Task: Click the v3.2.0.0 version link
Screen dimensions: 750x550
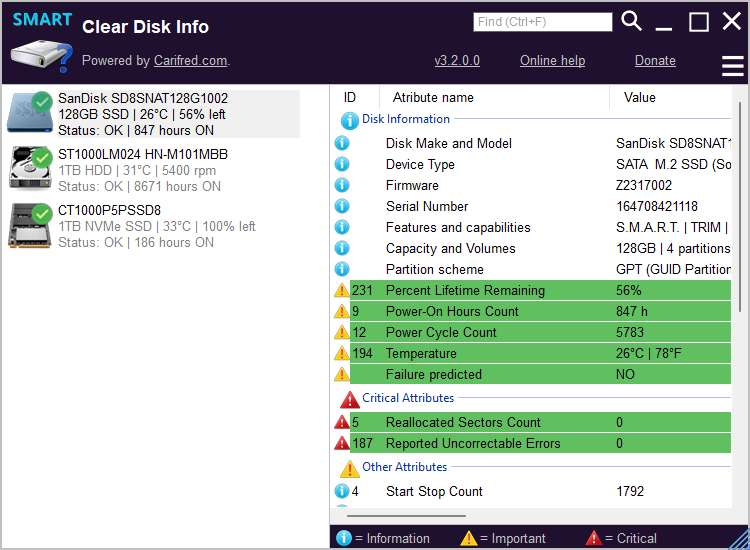Action: tap(457, 61)
